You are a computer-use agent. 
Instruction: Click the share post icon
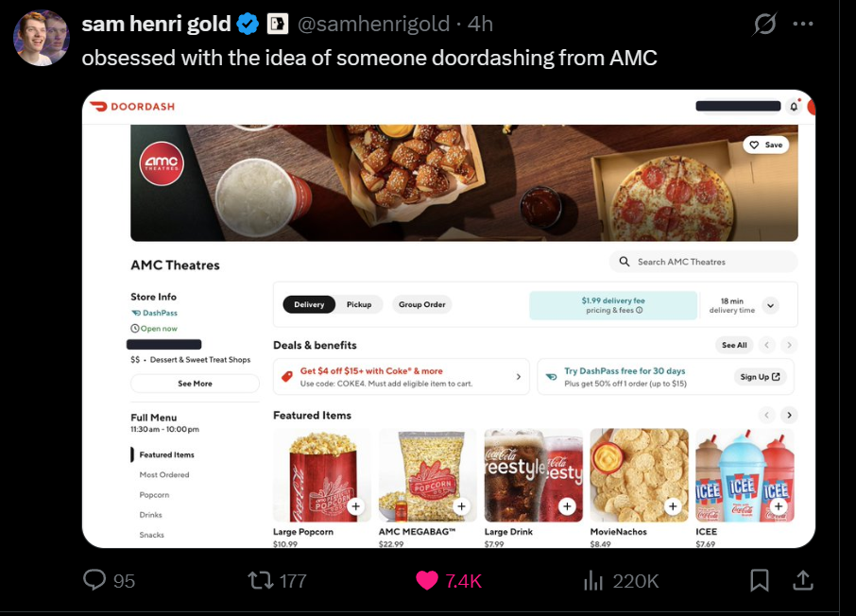pyautogui.click(x=802, y=580)
